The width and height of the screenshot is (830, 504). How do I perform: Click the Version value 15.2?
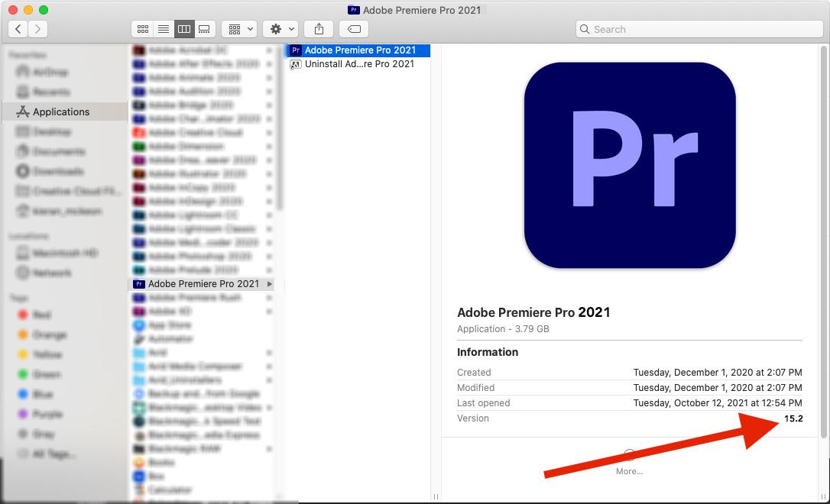pos(793,418)
